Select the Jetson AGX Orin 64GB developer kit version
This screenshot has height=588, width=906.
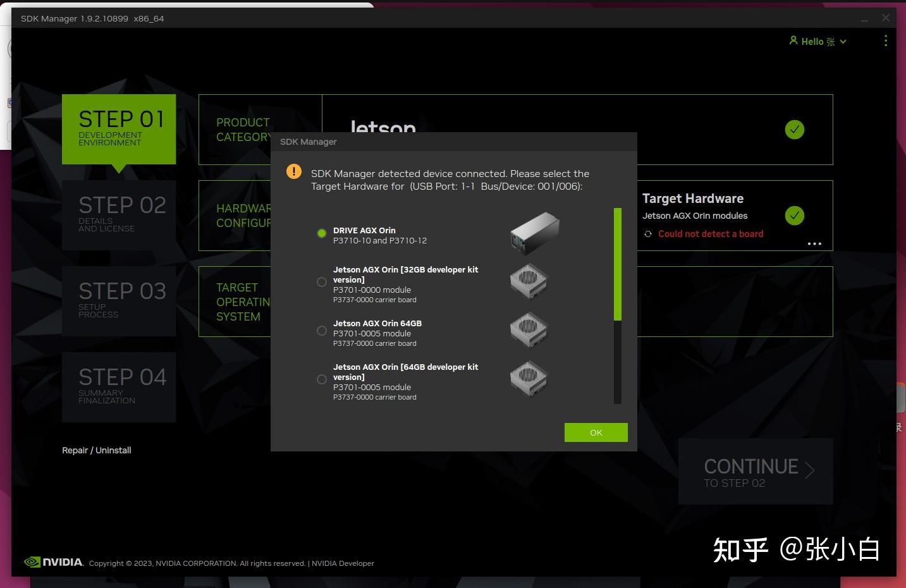[322, 379]
